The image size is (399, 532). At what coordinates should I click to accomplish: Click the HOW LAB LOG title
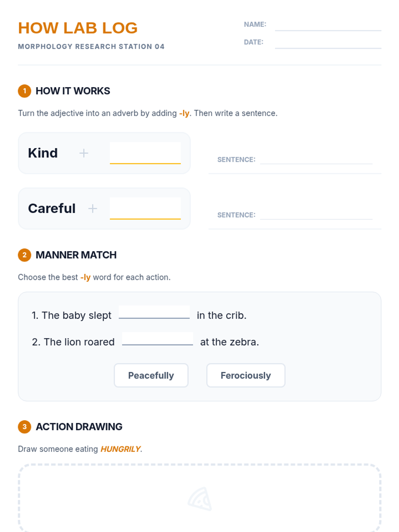point(78,28)
